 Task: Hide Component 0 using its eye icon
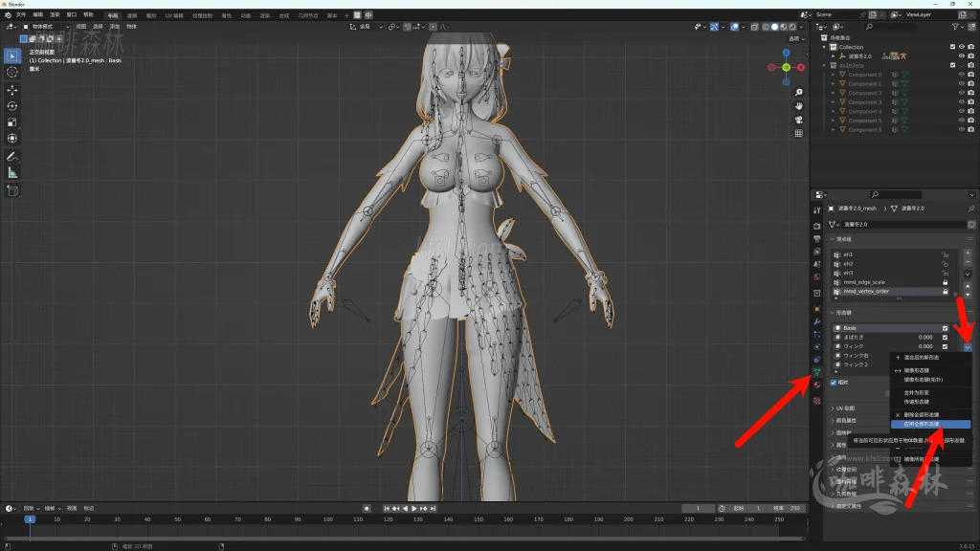tap(962, 75)
